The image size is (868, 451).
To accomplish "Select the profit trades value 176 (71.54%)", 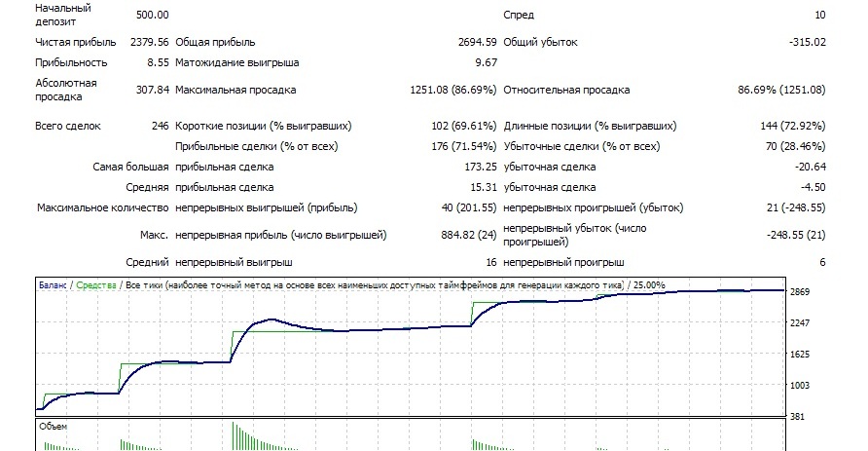I will [464, 146].
